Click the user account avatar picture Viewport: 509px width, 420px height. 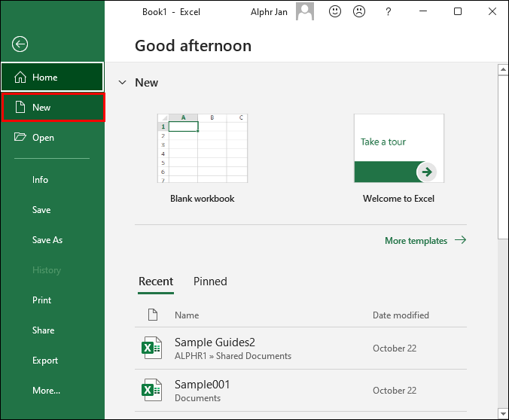(305, 12)
